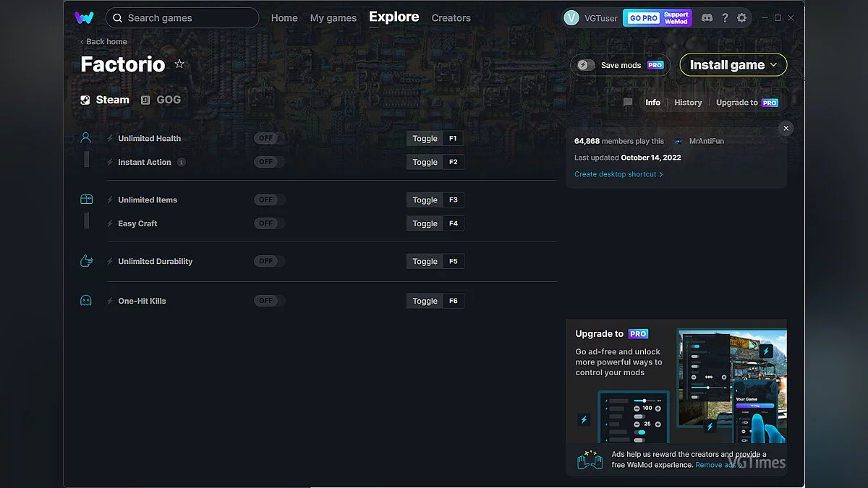
Task: Click the F5 hotkey box
Action: [x=454, y=261]
